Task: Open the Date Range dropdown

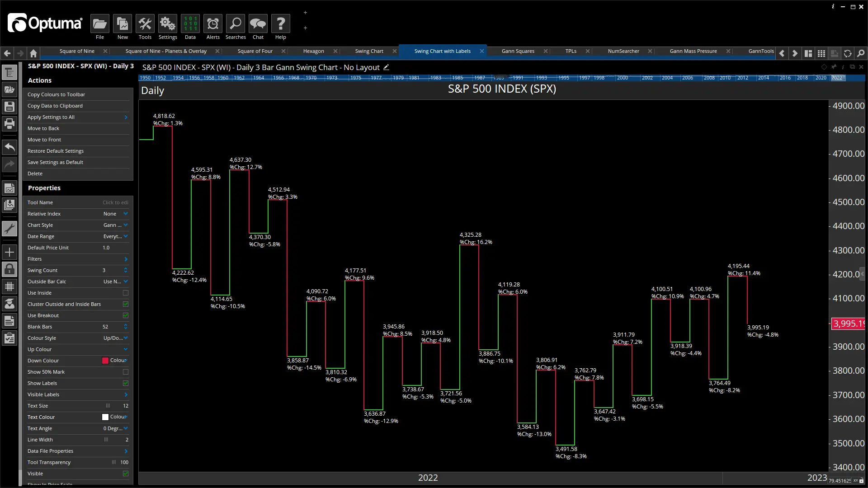Action: 126,236
